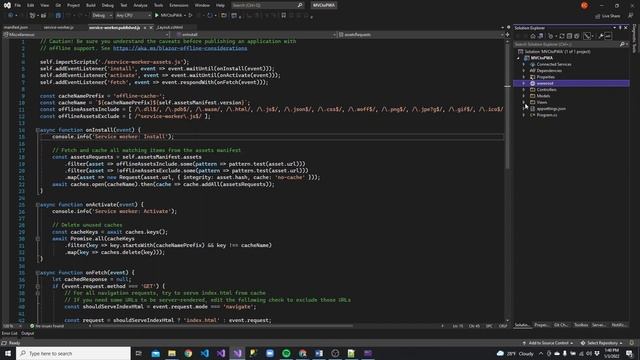Open the Debug configuration dropdown

click(x=102, y=16)
